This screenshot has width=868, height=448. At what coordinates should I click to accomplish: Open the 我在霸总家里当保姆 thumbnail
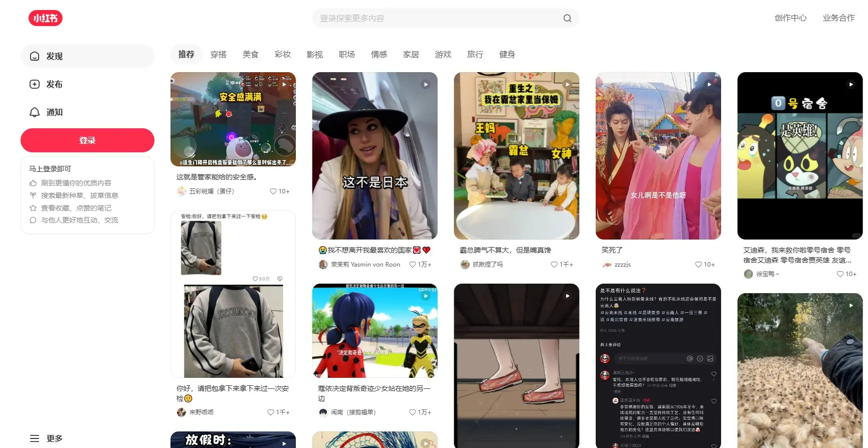pyautogui.click(x=516, y=156)
